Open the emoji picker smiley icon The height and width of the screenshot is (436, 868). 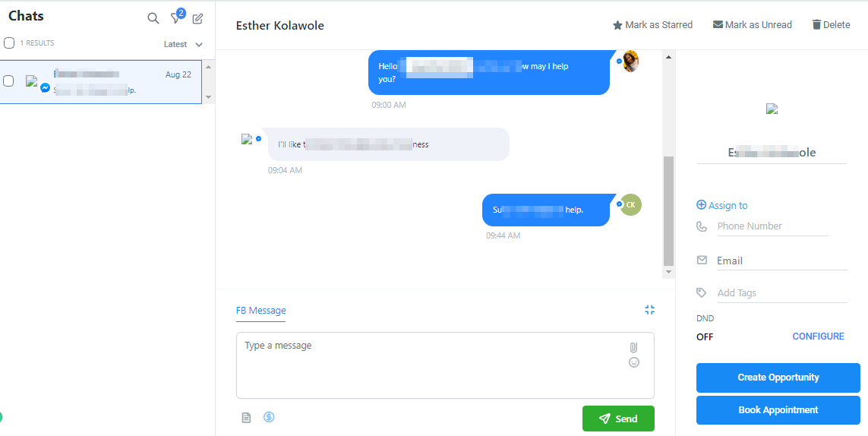(x=634, y=362)
